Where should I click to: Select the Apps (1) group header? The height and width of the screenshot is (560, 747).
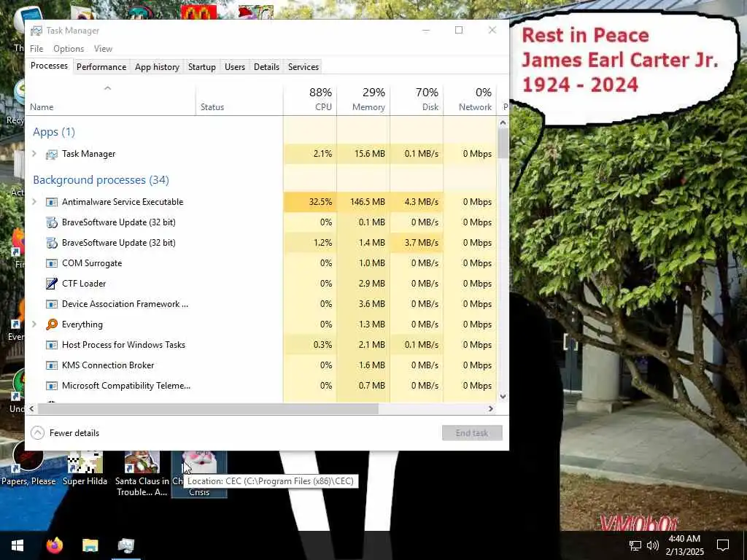coord(54,132)
